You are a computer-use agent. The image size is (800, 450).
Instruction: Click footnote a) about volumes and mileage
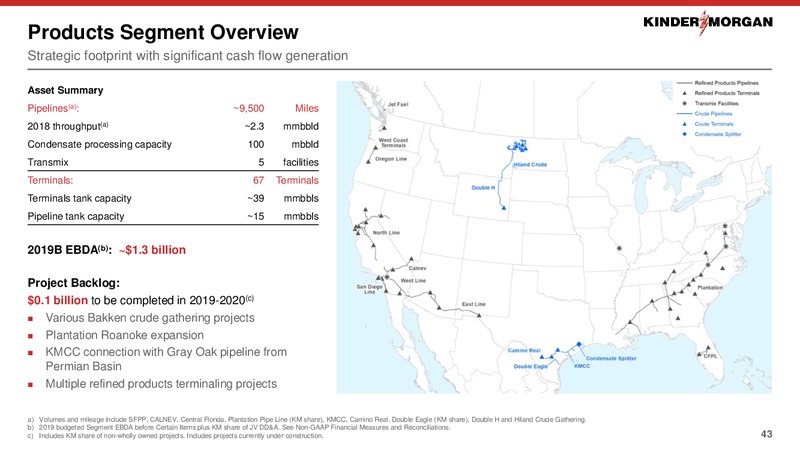[307, 419]
